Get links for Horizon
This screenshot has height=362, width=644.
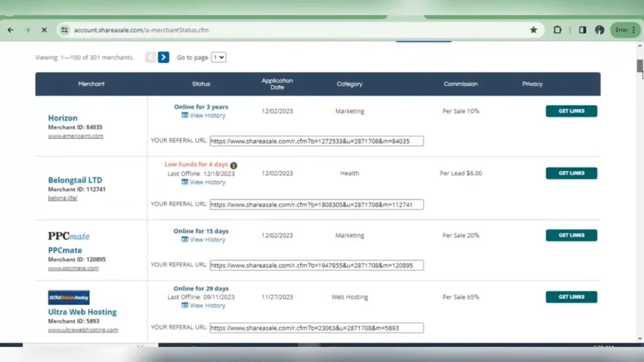571,111
